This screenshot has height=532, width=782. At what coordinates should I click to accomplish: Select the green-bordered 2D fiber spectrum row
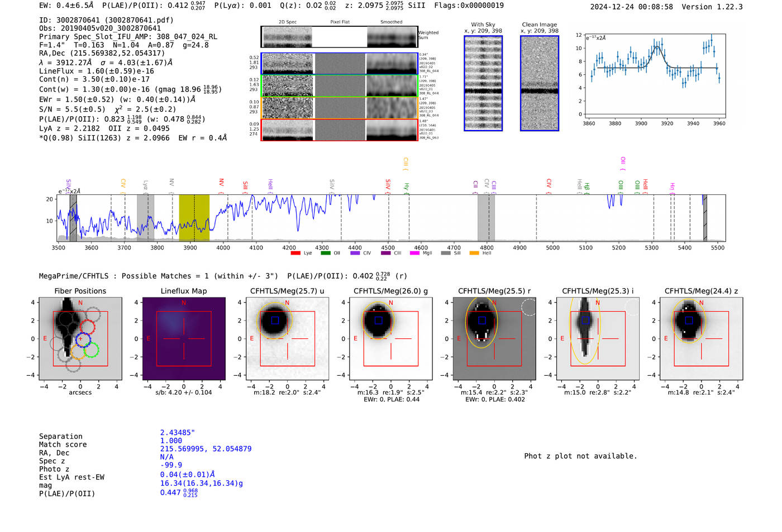click(x=340, y=86)
